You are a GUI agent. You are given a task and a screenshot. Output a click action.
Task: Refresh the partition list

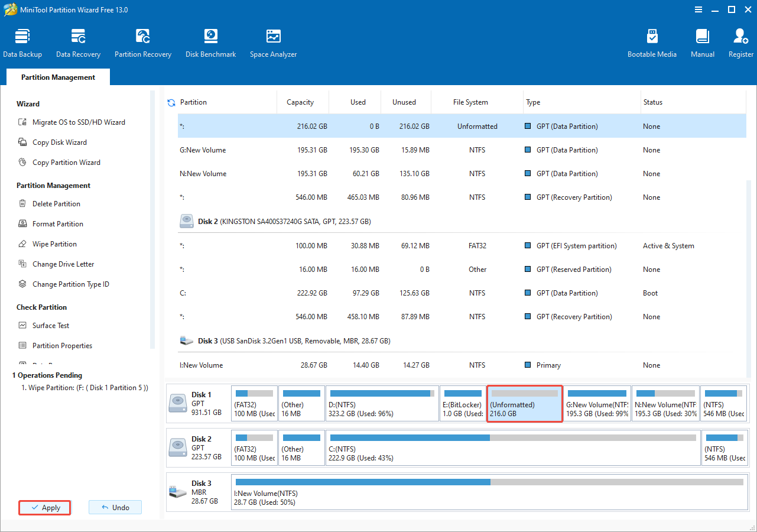171,102
